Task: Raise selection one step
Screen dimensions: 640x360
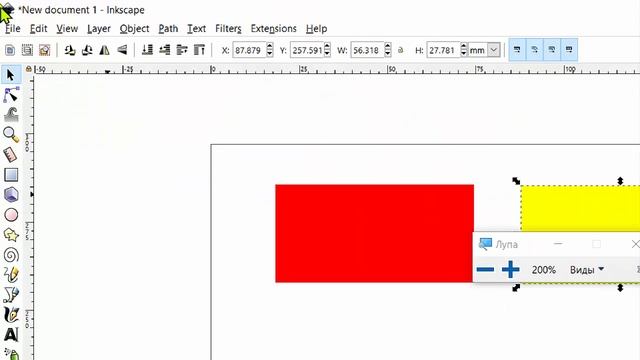Action: [182, 50]
